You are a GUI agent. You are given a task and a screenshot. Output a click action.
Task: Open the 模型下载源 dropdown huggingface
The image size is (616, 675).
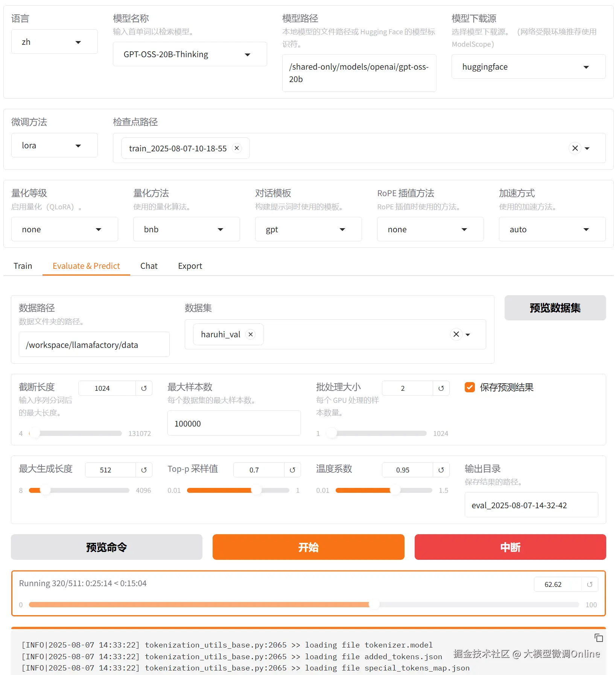coord(529,67)
